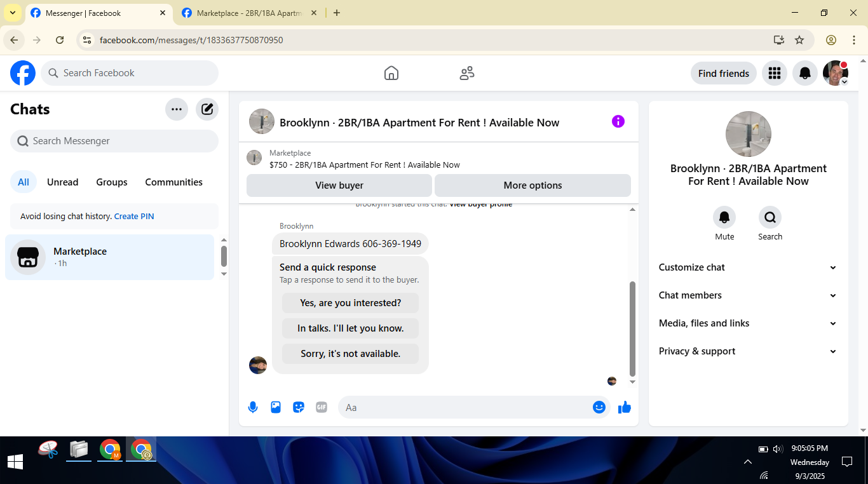Screen dimensions: 868x484
Task: Install app icon in address bar
Action: coord(779,40)
